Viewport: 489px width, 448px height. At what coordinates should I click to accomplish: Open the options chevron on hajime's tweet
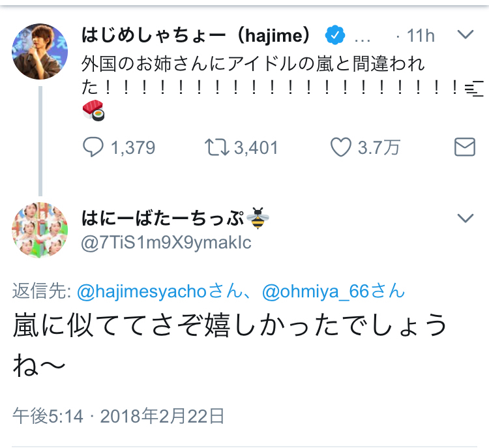pos(465,35)
